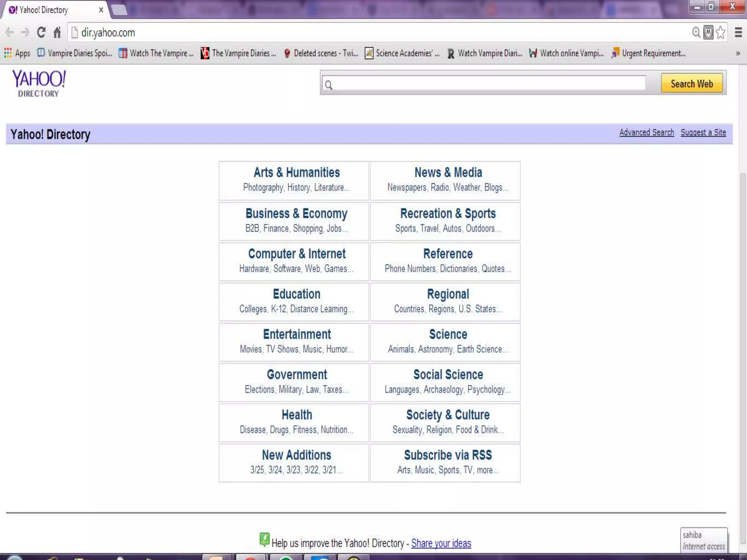The width and height of the screenshot is (747, 560).
Task: Bookmark this page with the star icon
Action: click(x=720, y=32)
